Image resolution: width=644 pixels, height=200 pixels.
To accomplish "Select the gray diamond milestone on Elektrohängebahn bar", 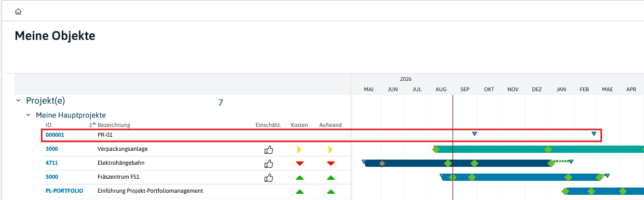I will (x=382, y=163).
